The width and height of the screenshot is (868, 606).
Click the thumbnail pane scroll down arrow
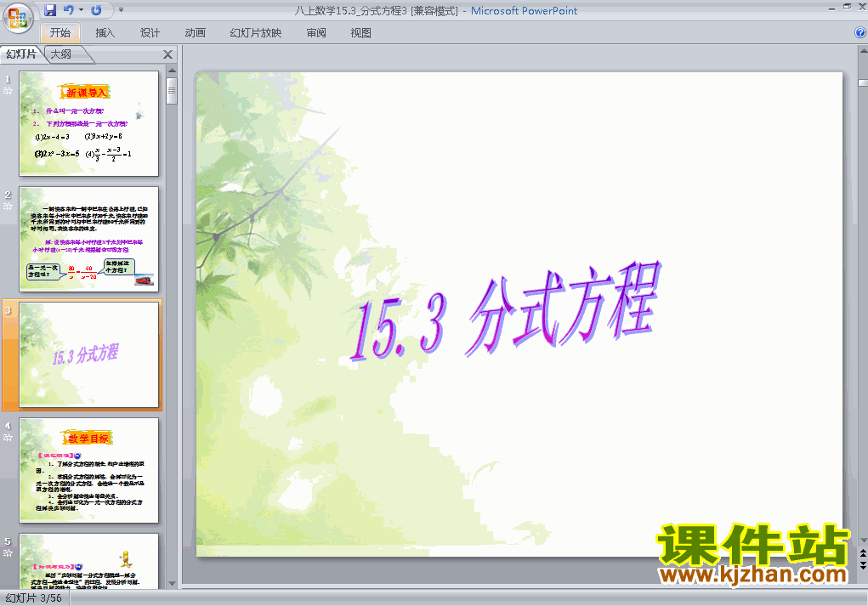(173, 583)
